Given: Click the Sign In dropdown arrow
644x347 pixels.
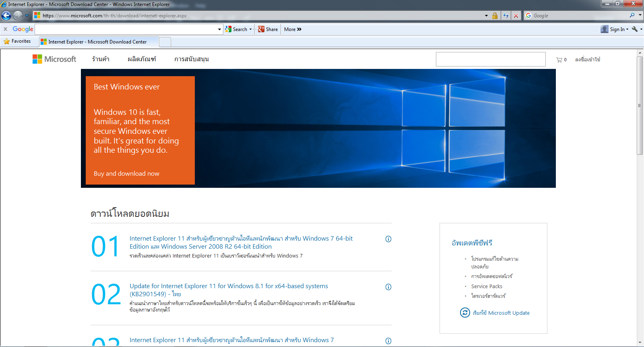Looking at the screenshot, I should (x=627, y=29).
